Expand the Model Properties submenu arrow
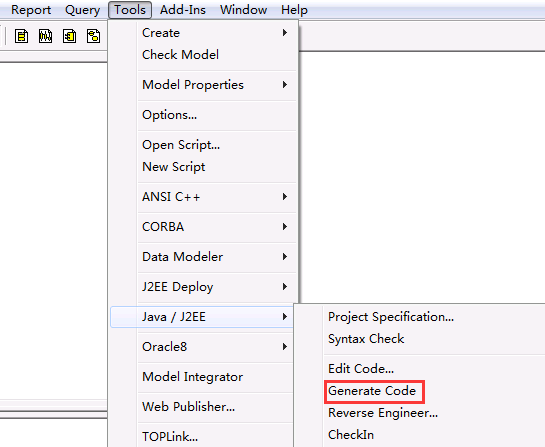Screen dimensions: 545x447 285,84
